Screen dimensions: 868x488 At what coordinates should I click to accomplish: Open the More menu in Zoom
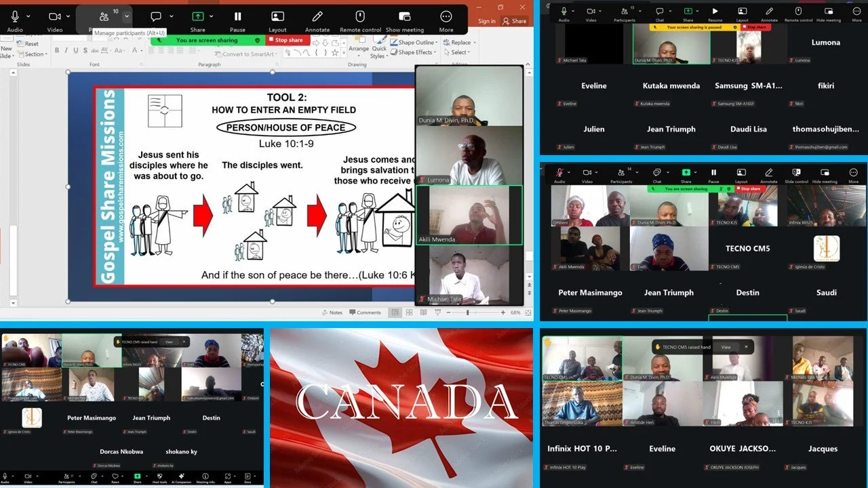[x=446, y=17]
